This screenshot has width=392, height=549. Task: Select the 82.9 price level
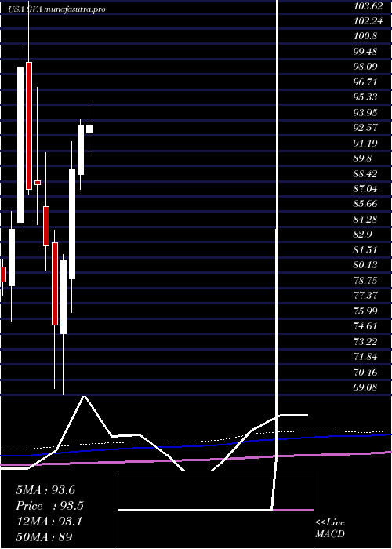pyautogui.click(x=364, y=235)
